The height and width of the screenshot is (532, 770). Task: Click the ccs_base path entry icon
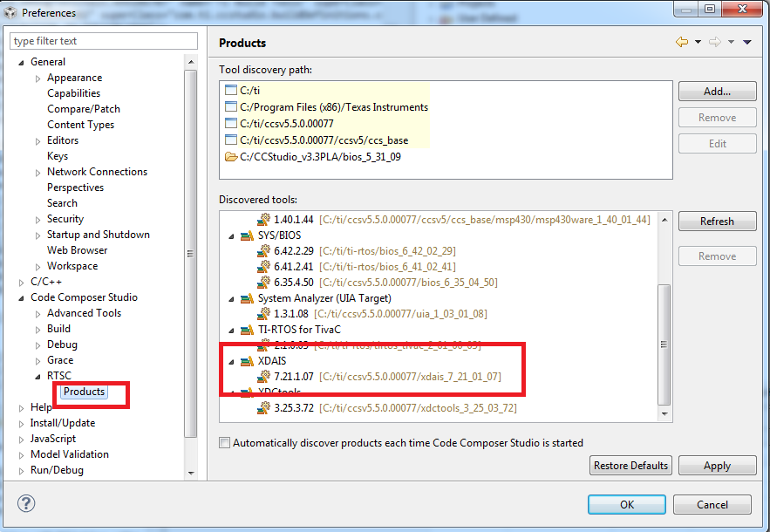click(230, 140)
